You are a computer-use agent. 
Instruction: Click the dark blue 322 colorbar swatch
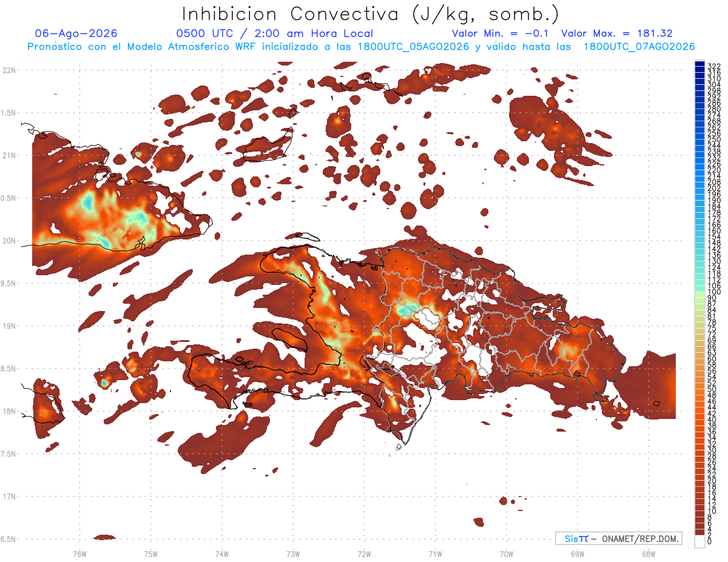tap(699, 64)
